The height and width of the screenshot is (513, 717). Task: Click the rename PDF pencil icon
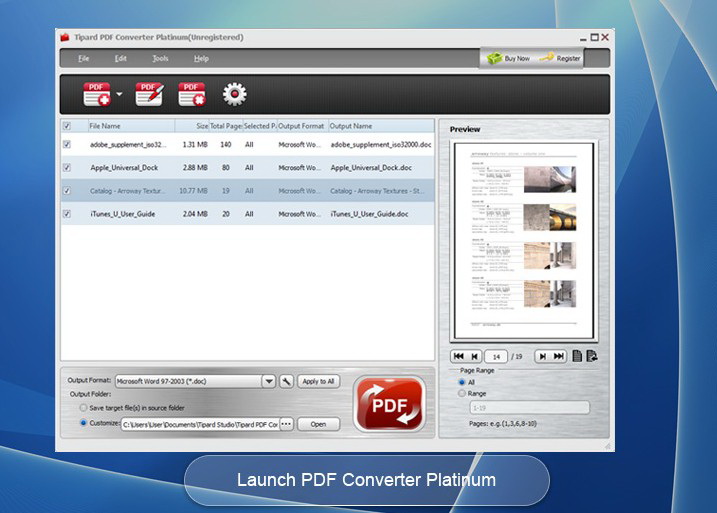point(149,95)
